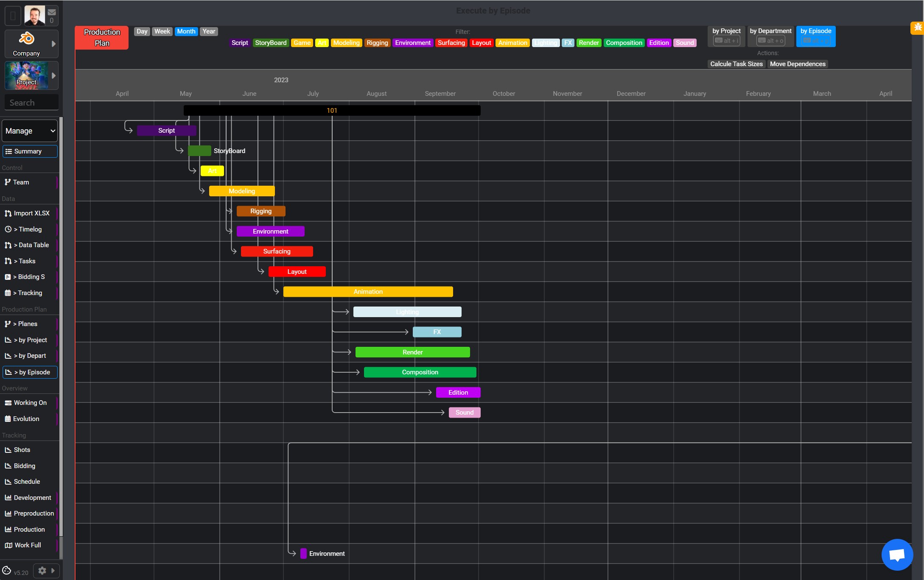Toggle the Sound filter tag
The height and width of the screenshot is (580, 924).
pos(684,43)
